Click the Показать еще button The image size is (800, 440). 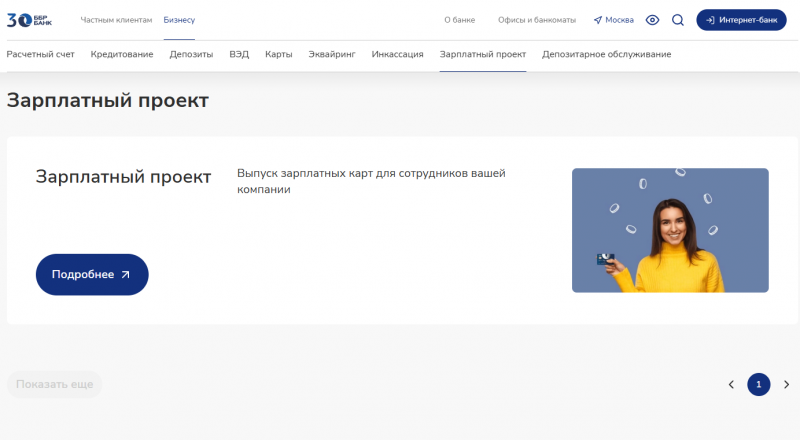[x=55, y=384]
